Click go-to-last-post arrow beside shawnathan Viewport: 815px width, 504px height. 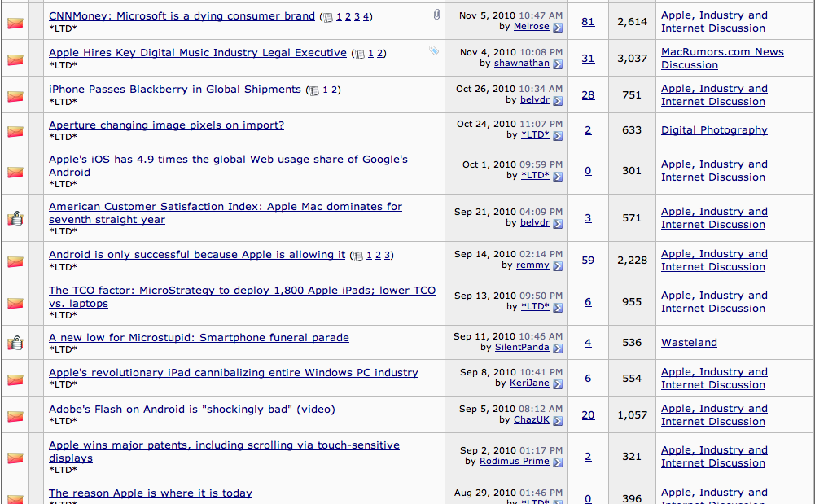(x=558, y=64)
